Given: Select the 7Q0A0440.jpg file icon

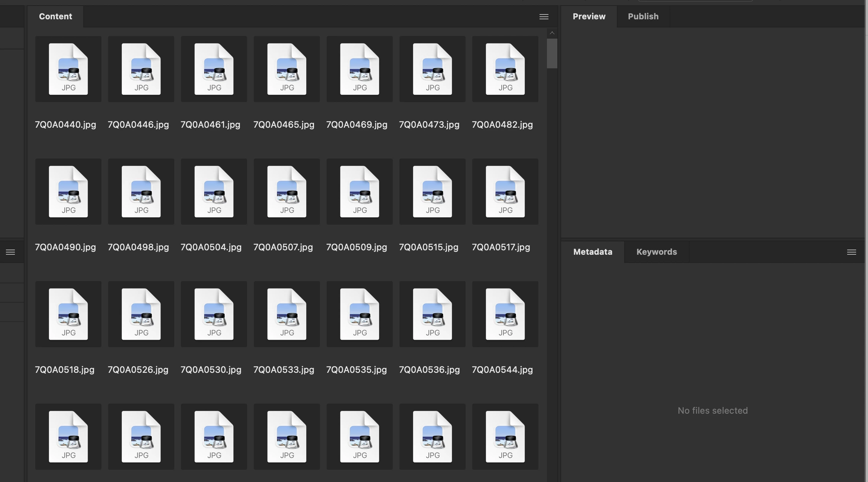Looking at the screenshot, I should coord(68,69).
